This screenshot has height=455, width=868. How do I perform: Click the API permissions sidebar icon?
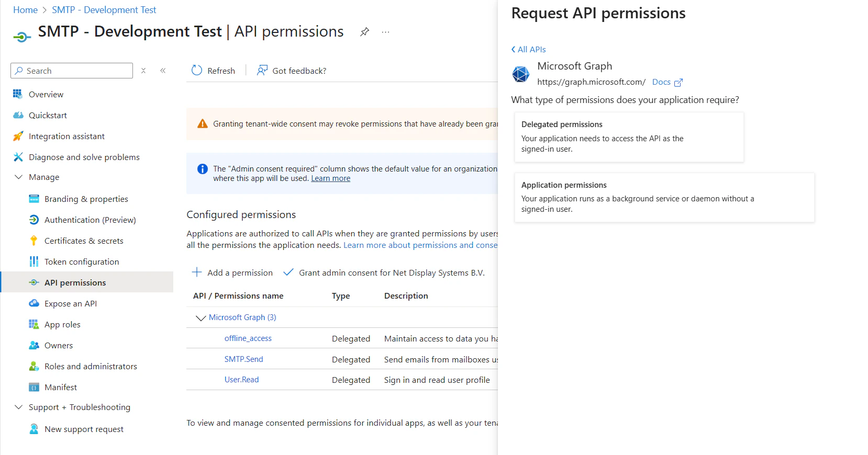(x=34, y=282)
